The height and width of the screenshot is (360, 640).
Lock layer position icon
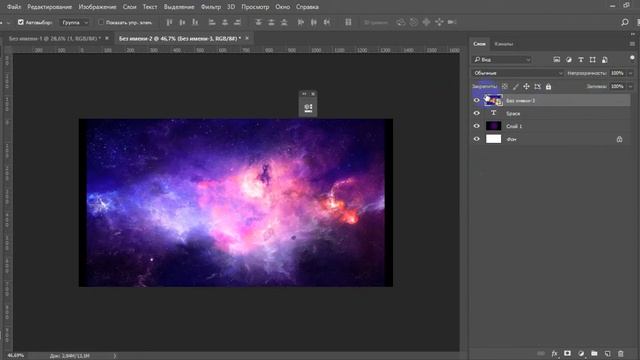(526, 87)
